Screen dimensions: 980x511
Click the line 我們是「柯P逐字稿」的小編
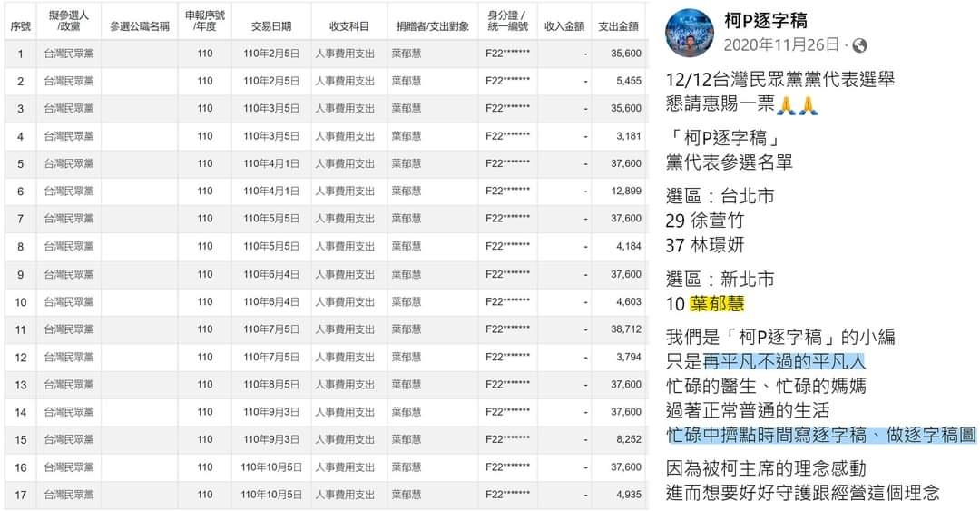click(x=780, y=337)
